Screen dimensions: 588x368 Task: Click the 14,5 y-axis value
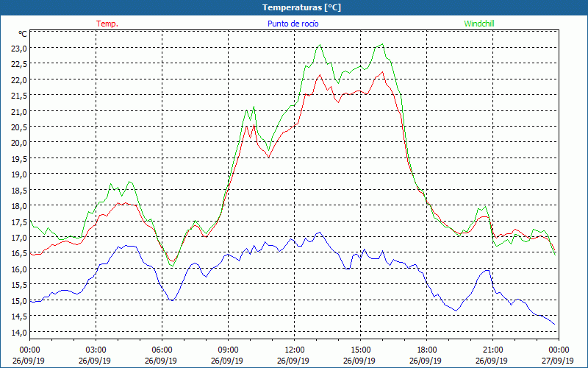click(19, 317)
